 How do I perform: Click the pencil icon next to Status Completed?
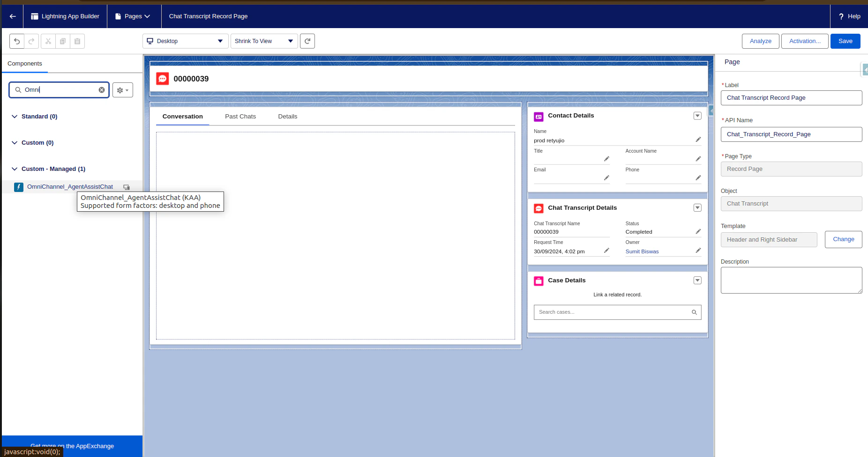click(x=698, y=231)
